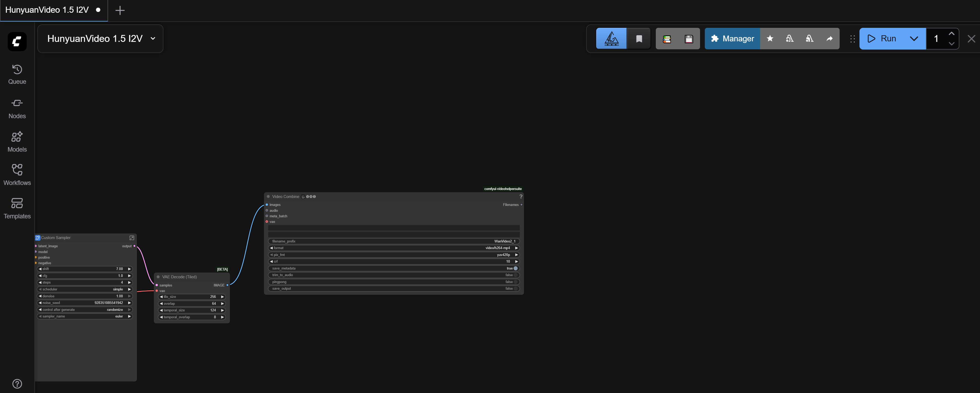Viewport: 980px width, 393px height.
Task: Open the Nodes library panel
Action: point(17,108)
